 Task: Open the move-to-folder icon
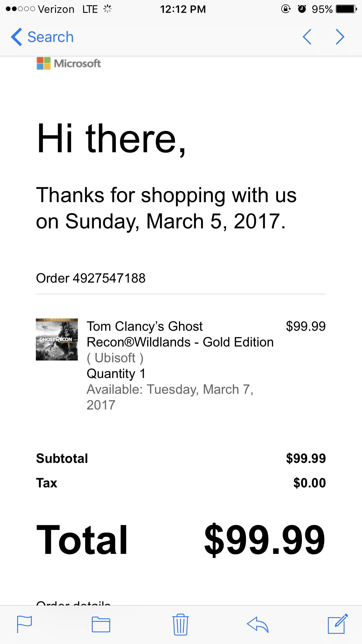[101, 624]
